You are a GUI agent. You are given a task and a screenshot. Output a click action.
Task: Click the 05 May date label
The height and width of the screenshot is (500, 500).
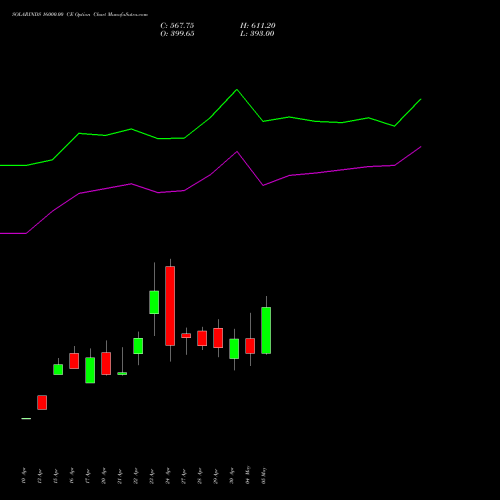264,475
